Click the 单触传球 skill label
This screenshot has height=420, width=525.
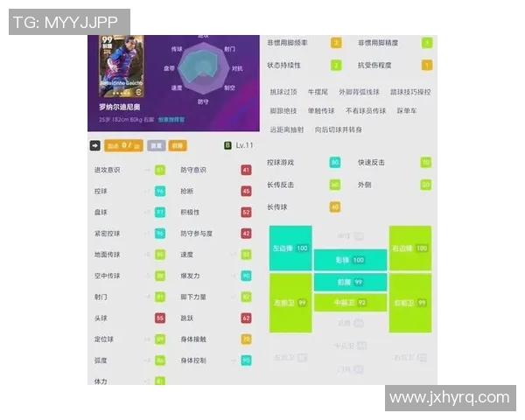click(x=321, y=110)
